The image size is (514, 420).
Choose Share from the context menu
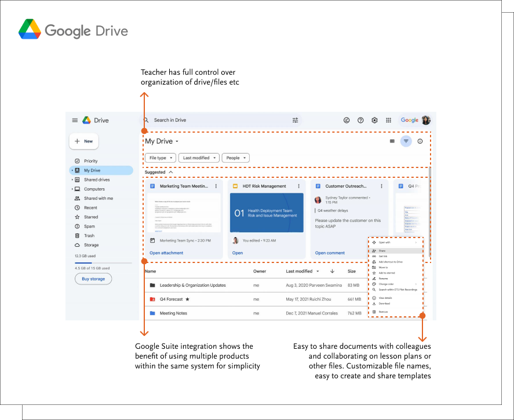pyautogui.click(x=382, y=251)
